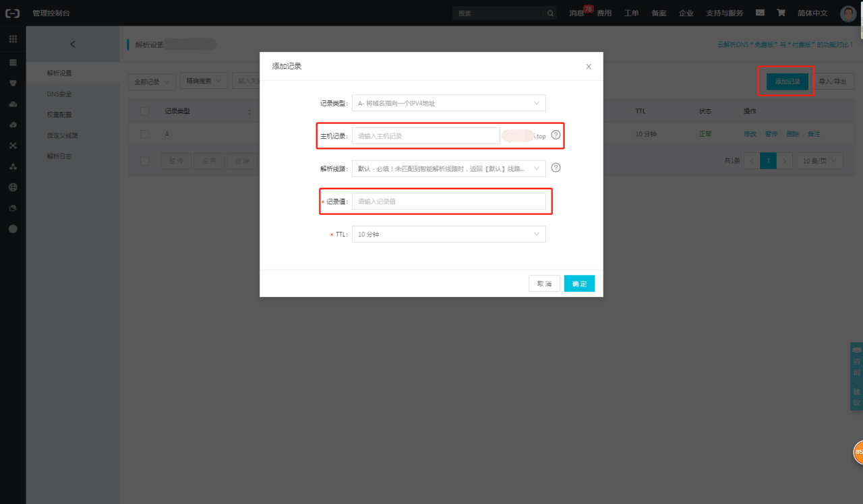
Task: Open the three-node cluster icon in sidebar
Action: 13,166
